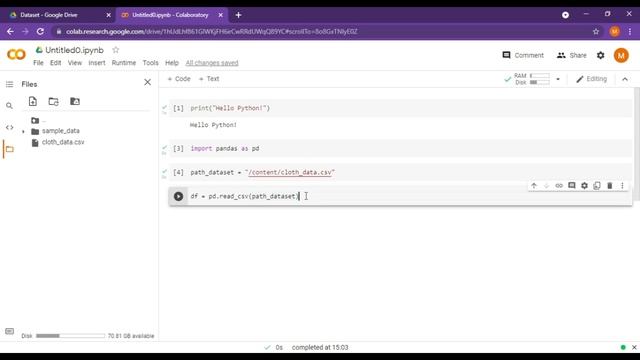
Task: Click the 'Hello Python!' output text
Action: point(213,125)
